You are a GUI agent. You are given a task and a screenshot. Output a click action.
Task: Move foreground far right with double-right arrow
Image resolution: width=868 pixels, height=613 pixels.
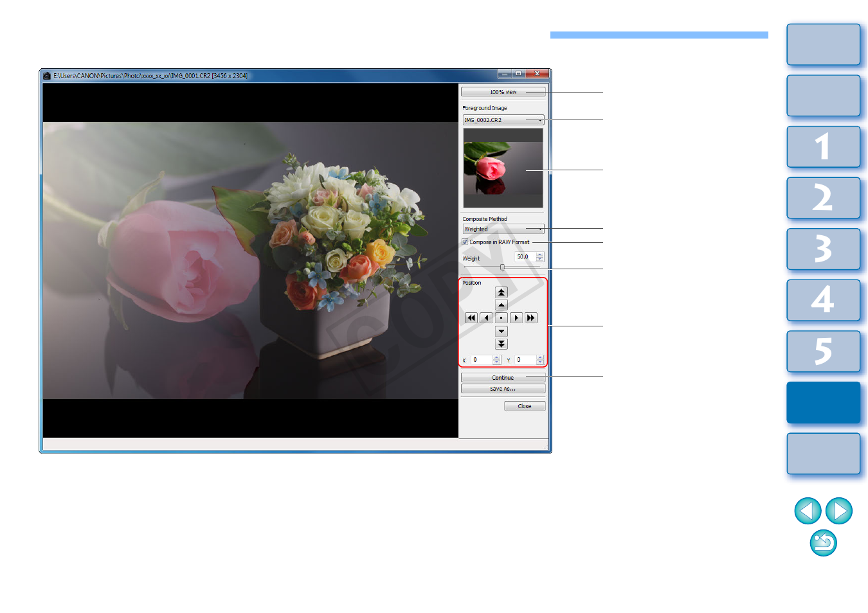(530, 318)
